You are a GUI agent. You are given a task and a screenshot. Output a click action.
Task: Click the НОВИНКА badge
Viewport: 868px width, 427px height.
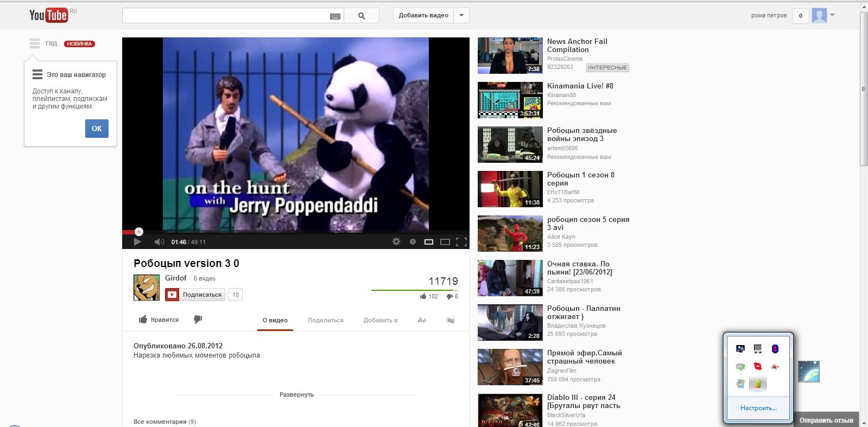tap(79, 44)
